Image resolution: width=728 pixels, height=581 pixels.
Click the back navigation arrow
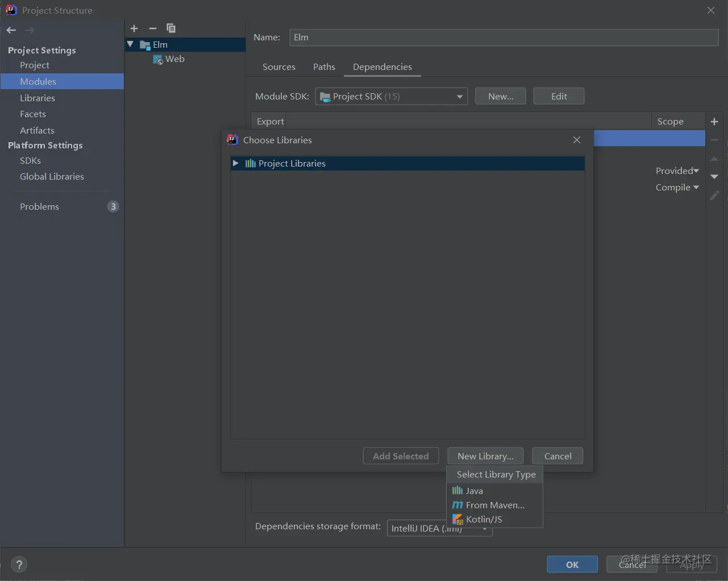(x=11, y=30)
